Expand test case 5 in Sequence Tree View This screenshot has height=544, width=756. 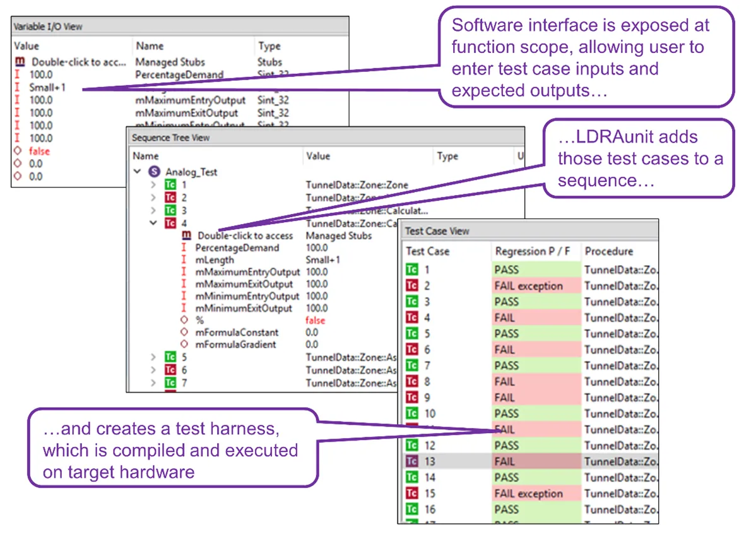153,357
